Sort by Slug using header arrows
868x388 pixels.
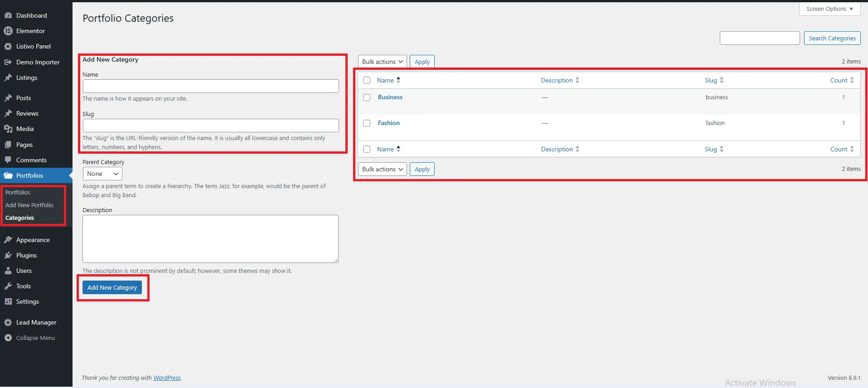point(722,80)
